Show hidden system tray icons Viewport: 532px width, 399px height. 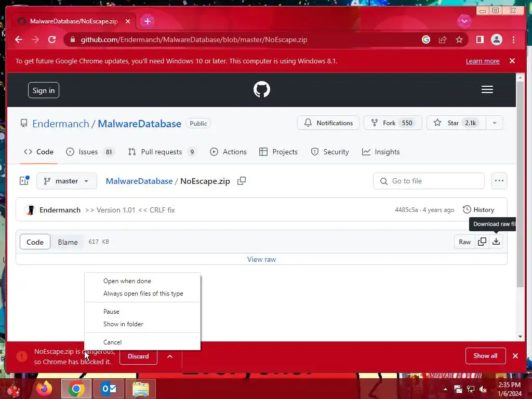click(445, 389)
